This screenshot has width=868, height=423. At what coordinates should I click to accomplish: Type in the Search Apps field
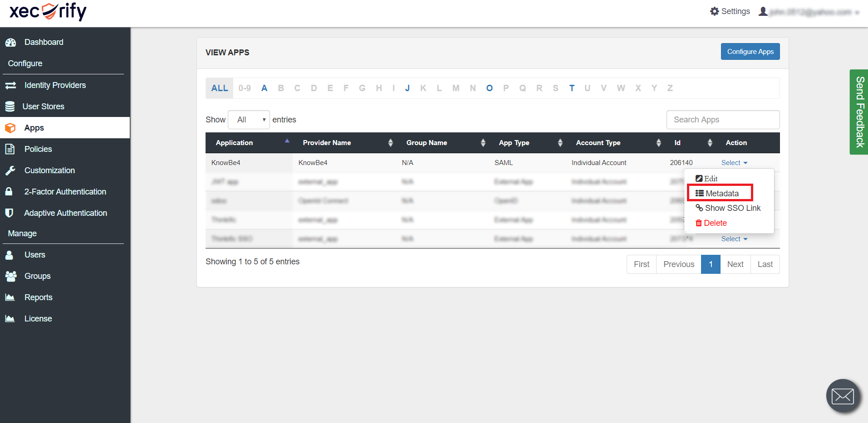pos(722,120)
